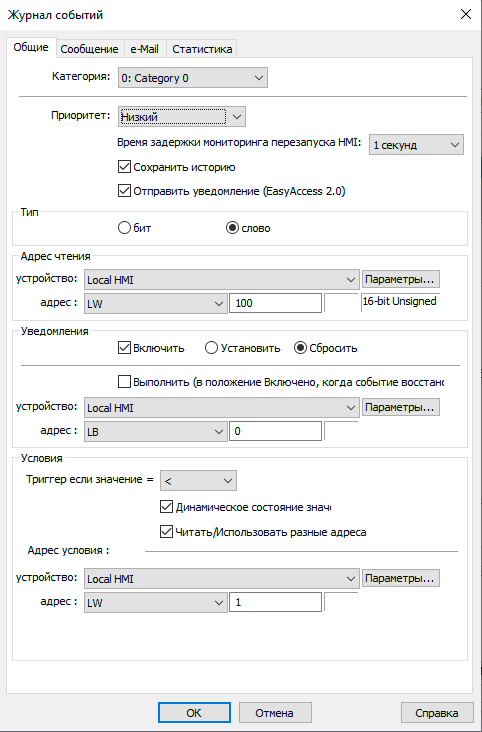482x732 pixels.
Task: Choose the Установить radio option
Action: coord(211,348)
